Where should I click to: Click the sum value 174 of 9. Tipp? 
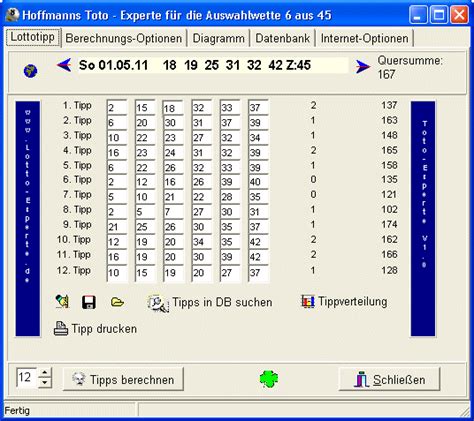(389, 224)
